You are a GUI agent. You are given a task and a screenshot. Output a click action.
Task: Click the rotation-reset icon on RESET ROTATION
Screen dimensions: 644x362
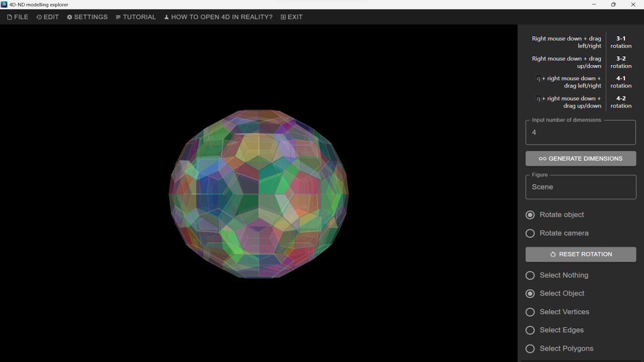coord(552,254)
